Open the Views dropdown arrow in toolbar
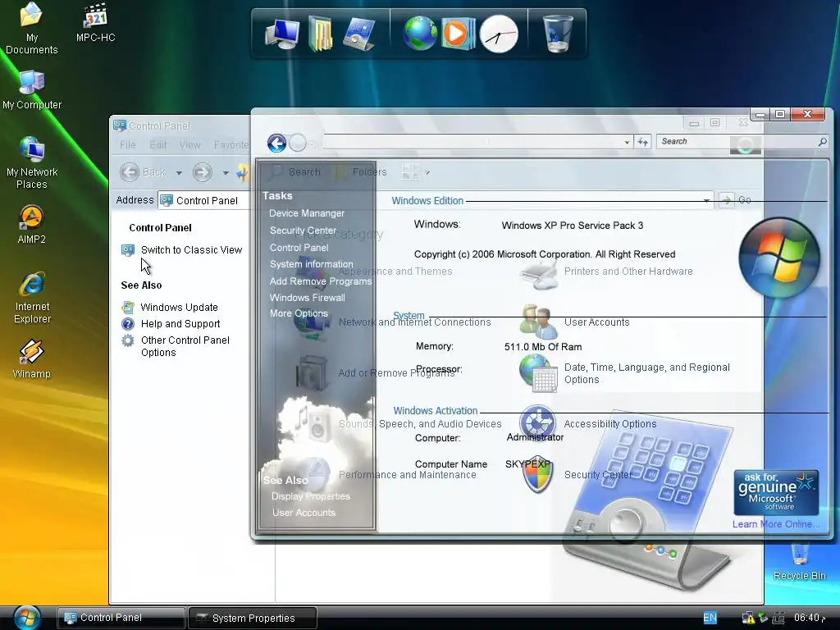The image size is (840, 630). (x=427, y=172)
